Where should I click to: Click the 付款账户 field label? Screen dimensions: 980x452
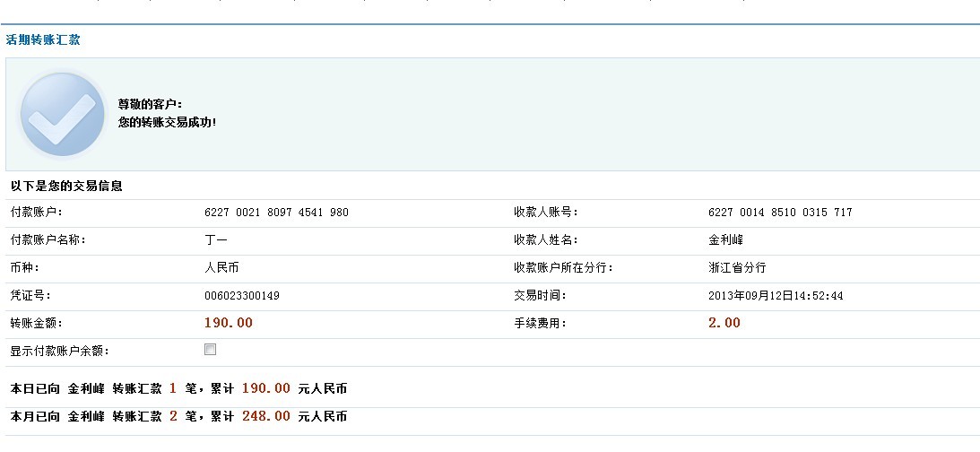point(36,213)
